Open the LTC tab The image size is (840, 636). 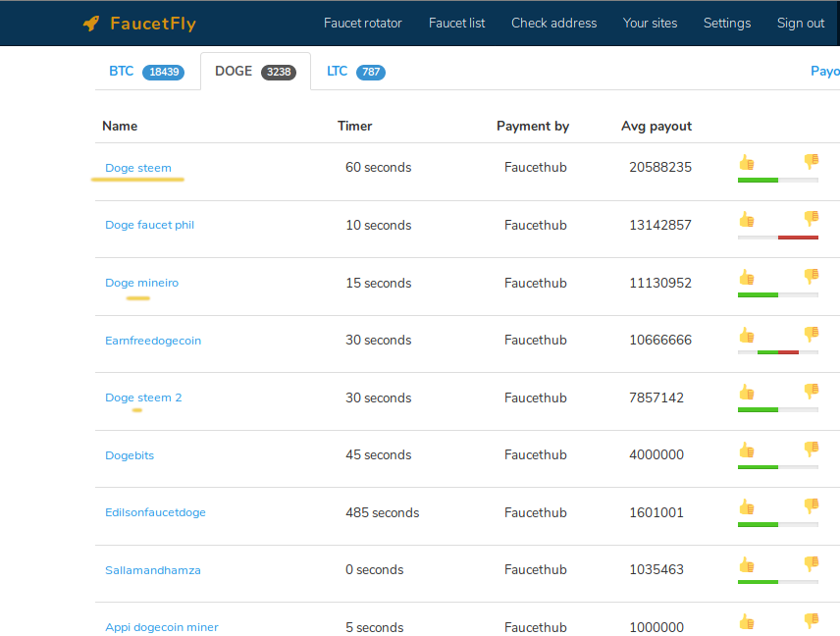pyautogui.click(x=355, y=72)
